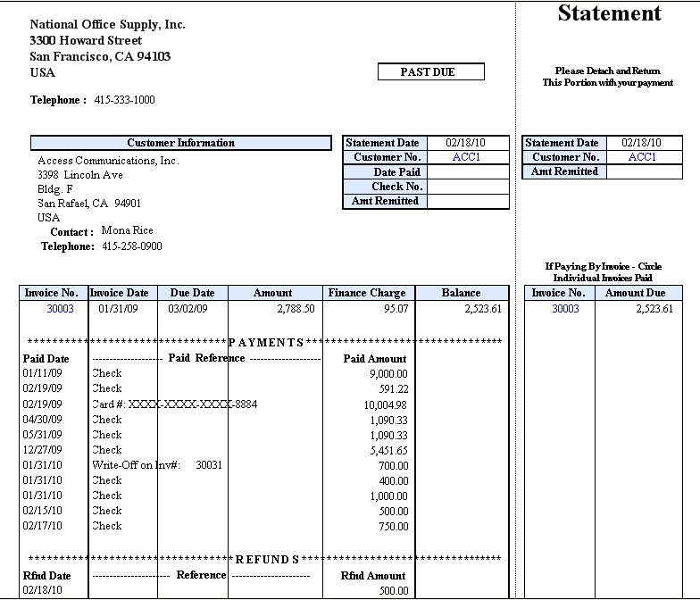Viewport: 700px width, 600px height.
Task: Click the Invoice Date column header
Action: coord(123,293)
